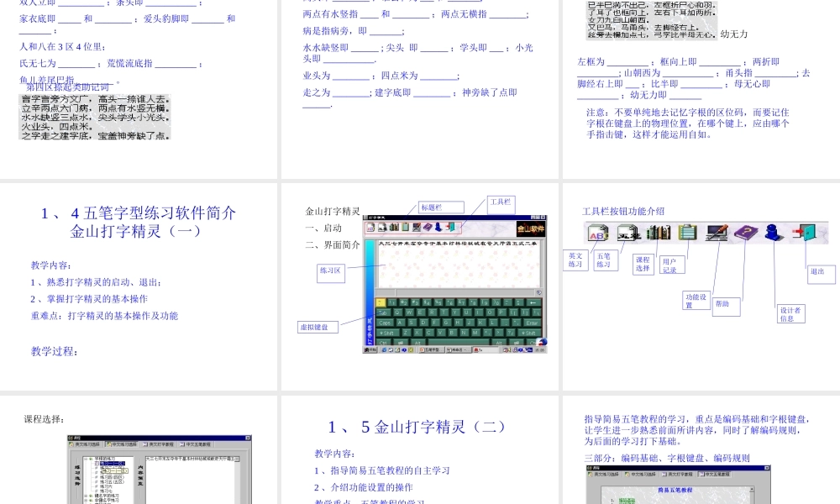Click the slide title 工具栏按钮功能介绍
This screenshot has width=840, height=504.
(623, 211)
